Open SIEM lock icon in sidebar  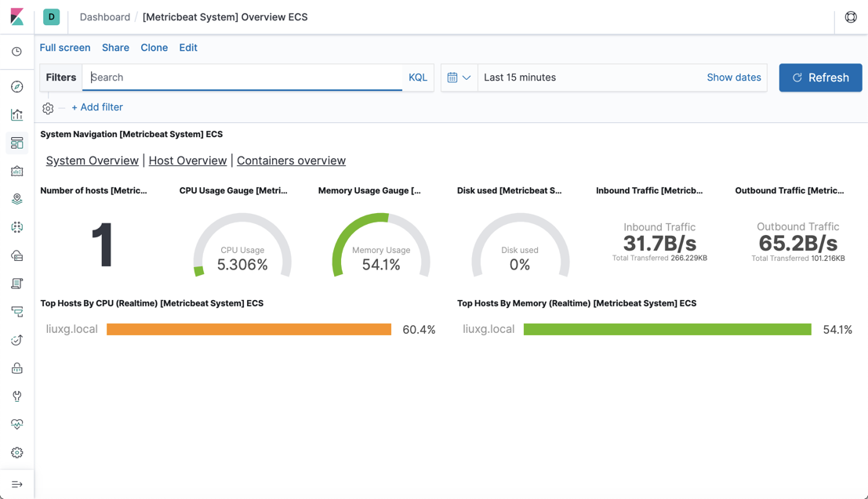[17, 368]
